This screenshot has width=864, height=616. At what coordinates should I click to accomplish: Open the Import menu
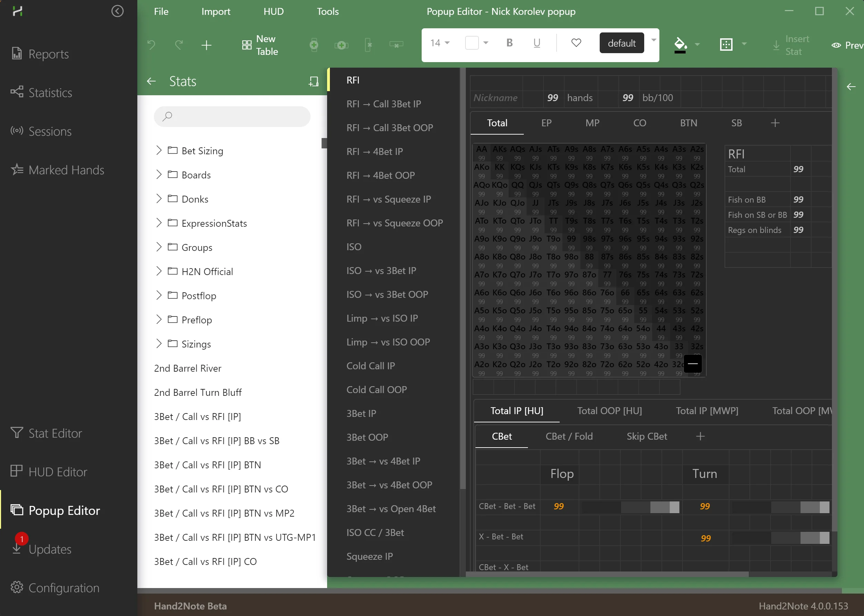coord(216,11)
